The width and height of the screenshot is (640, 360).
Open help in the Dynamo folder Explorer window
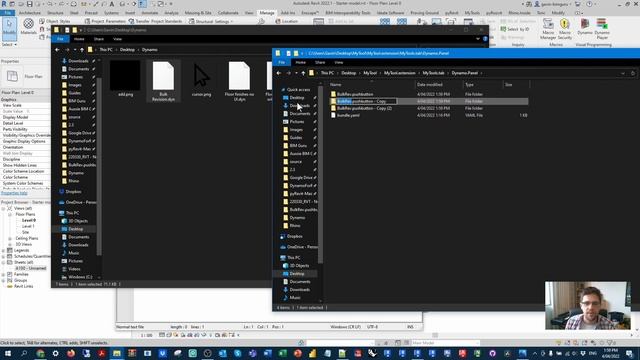[x=485, y=39]
